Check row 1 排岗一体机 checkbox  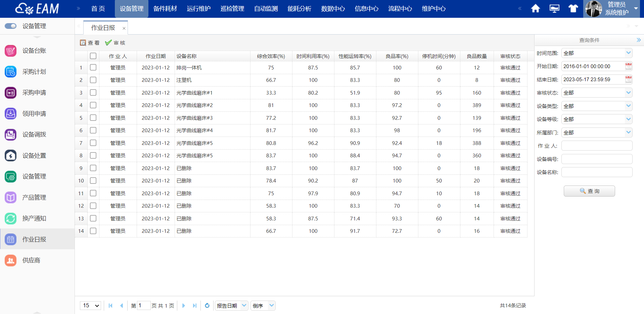click(x=93, y=67)
